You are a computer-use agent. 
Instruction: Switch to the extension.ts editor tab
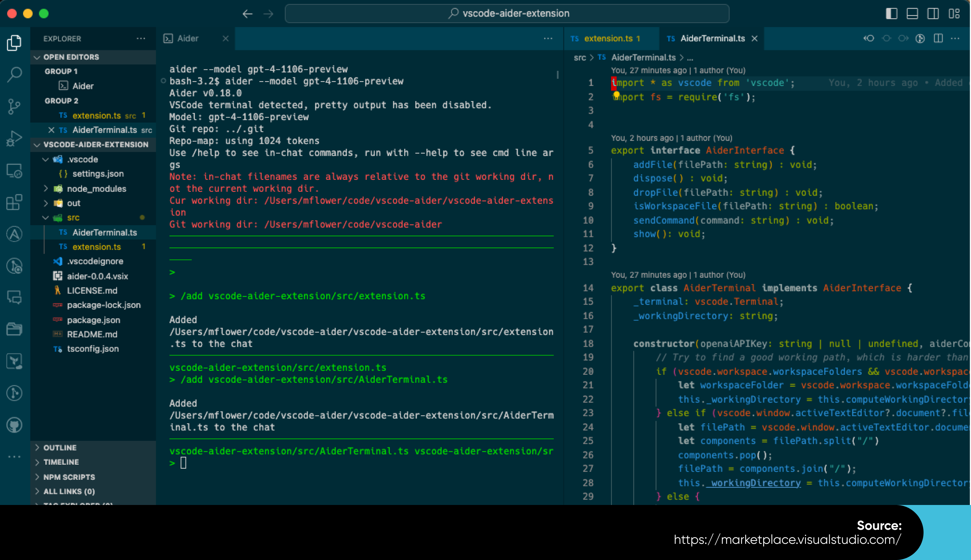(611, 38)
